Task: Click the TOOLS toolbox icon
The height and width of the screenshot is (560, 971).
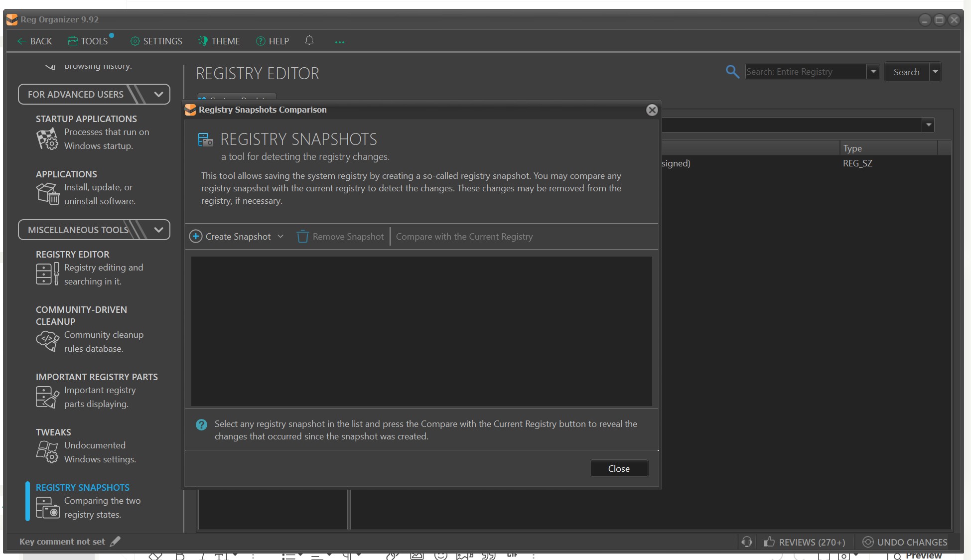Action: pos(73,41)
